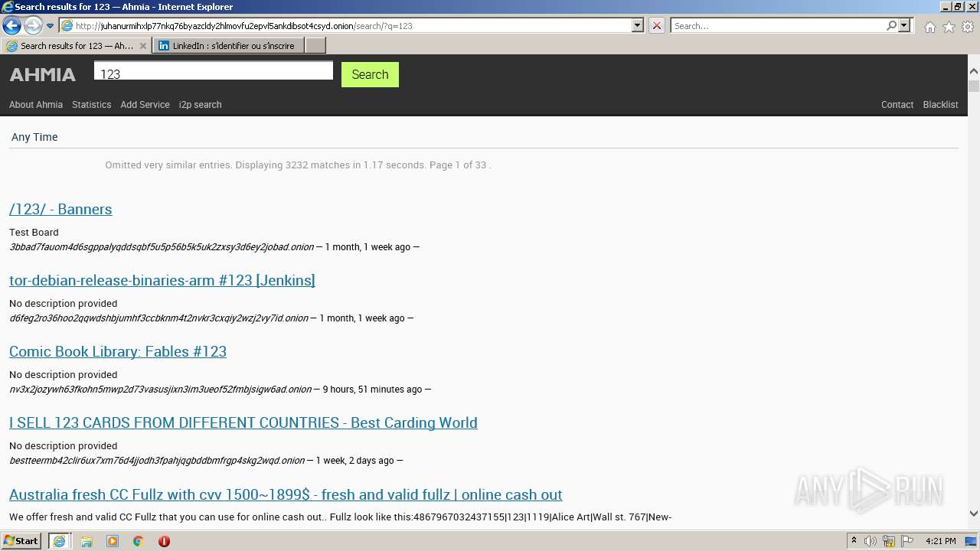Stop page loading with the red X
Image resolution: width=980 pixels, height=551 pixels.
click(x=656, y=25)
